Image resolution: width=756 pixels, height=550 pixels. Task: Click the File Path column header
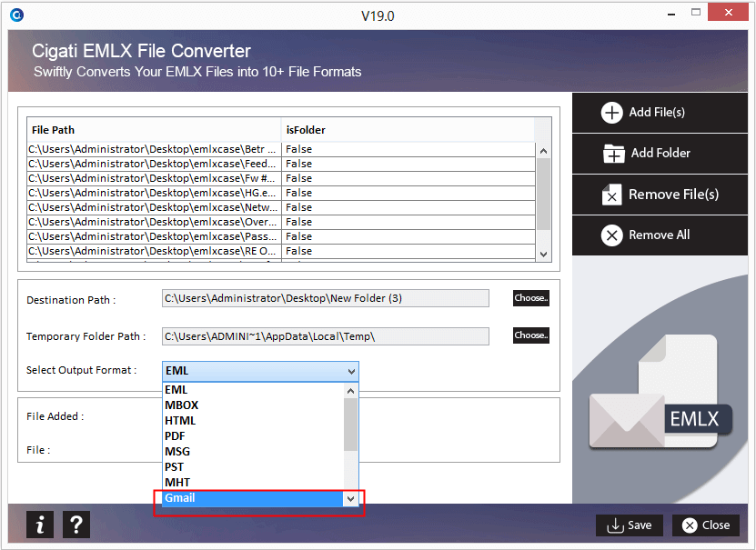coord(154,130)
